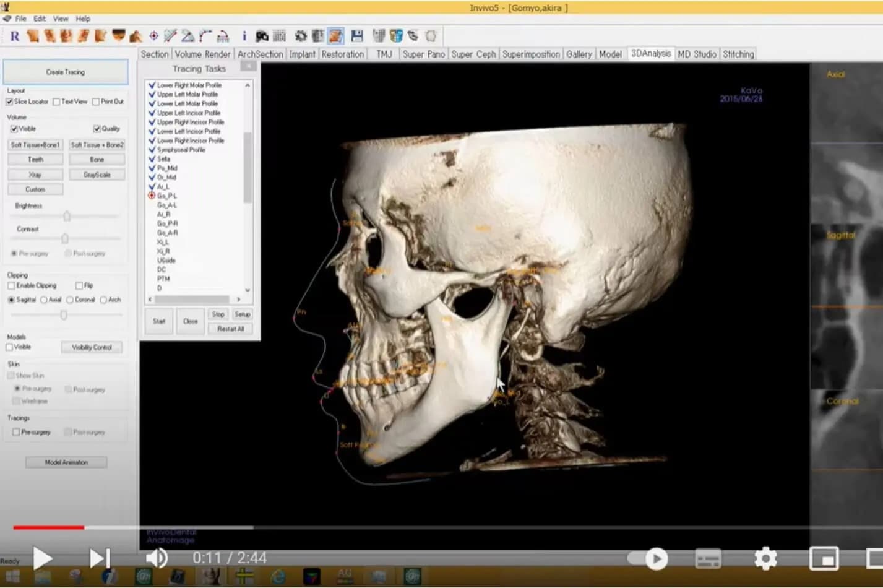Click the Create Tracing button
Screen dimensions: 883x588
click(66, 72)
